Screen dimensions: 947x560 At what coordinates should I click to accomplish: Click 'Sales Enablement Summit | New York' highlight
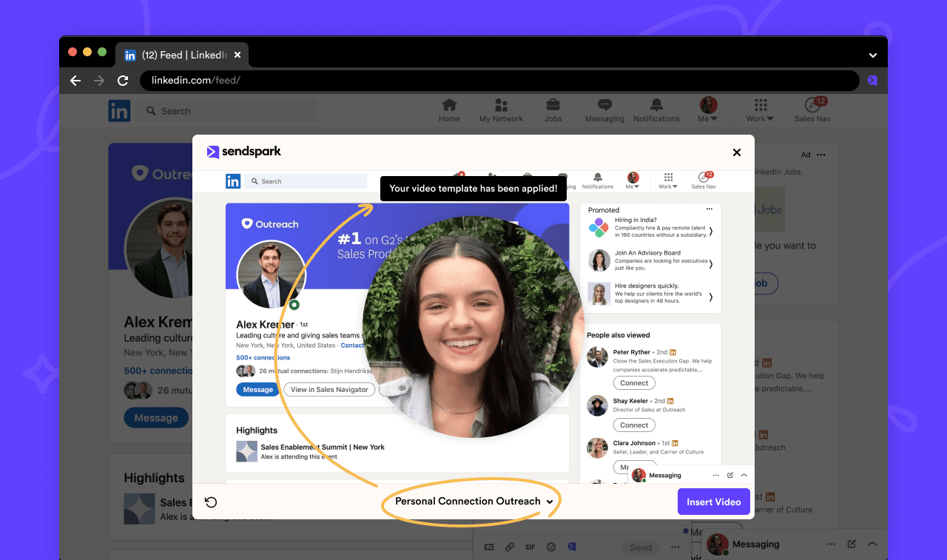(x=323, y=447)
